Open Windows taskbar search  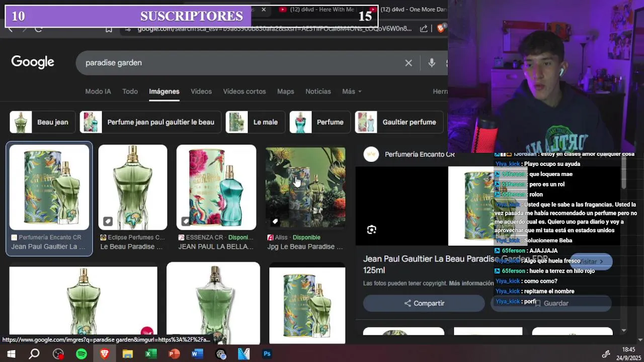point(34,354)
